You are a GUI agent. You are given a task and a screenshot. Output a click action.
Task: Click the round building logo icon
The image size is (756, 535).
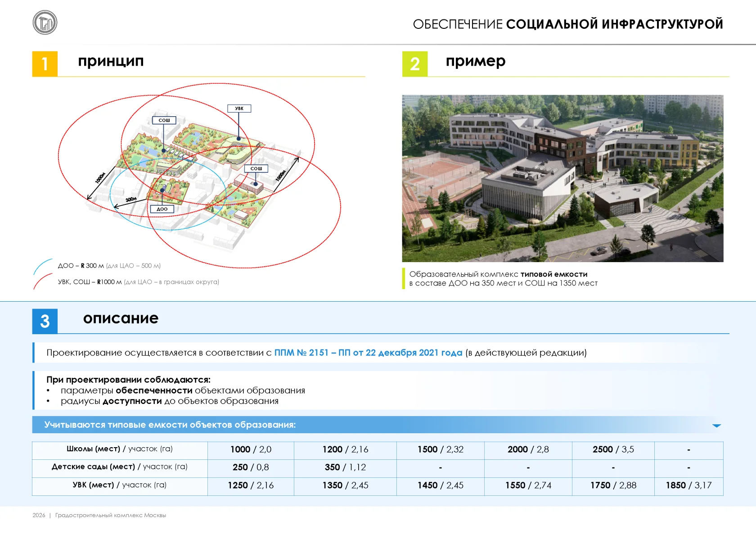pyautogui.click(x=45, y=23)
